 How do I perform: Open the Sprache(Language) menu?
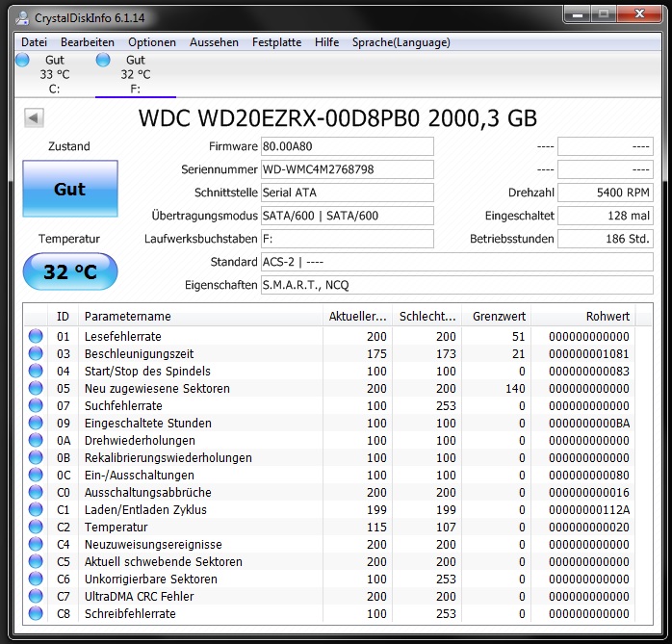pos(401,42)
